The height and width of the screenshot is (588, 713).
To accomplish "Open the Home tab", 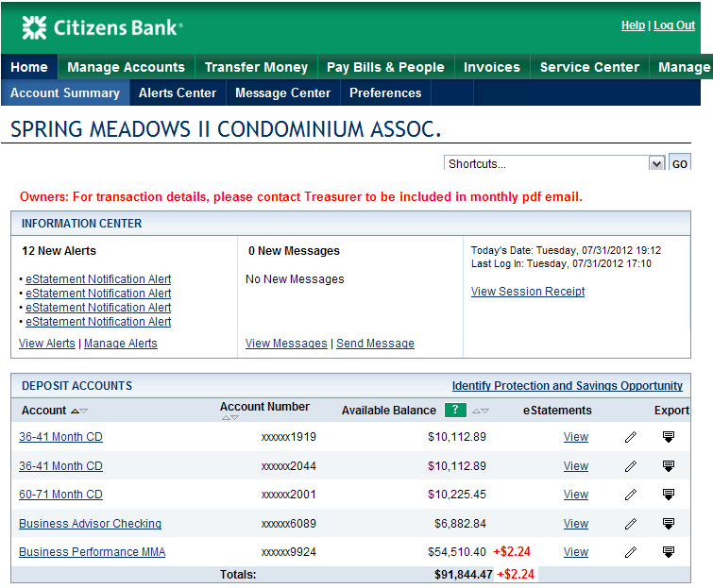I will (x=29, y=67).
